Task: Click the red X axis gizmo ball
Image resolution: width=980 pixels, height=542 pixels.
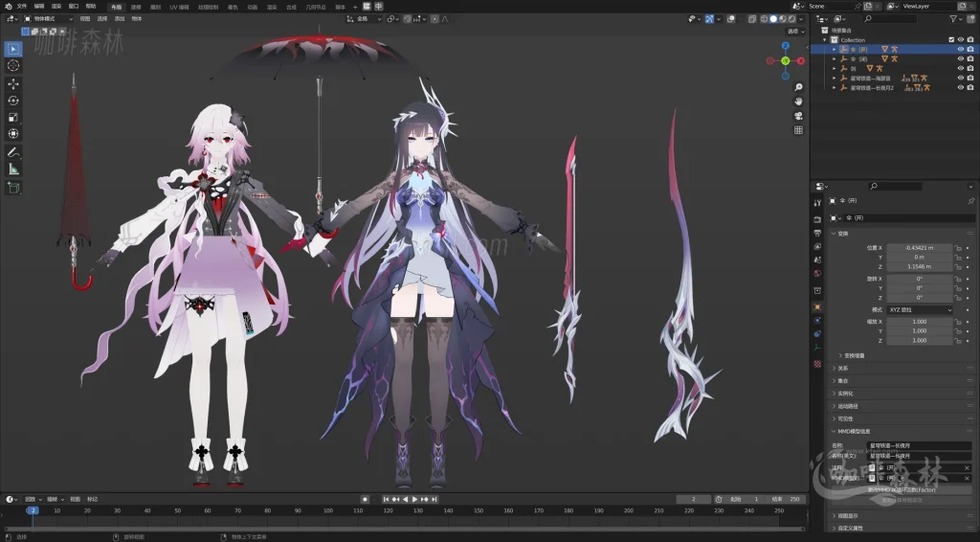Action: [801, 60]
